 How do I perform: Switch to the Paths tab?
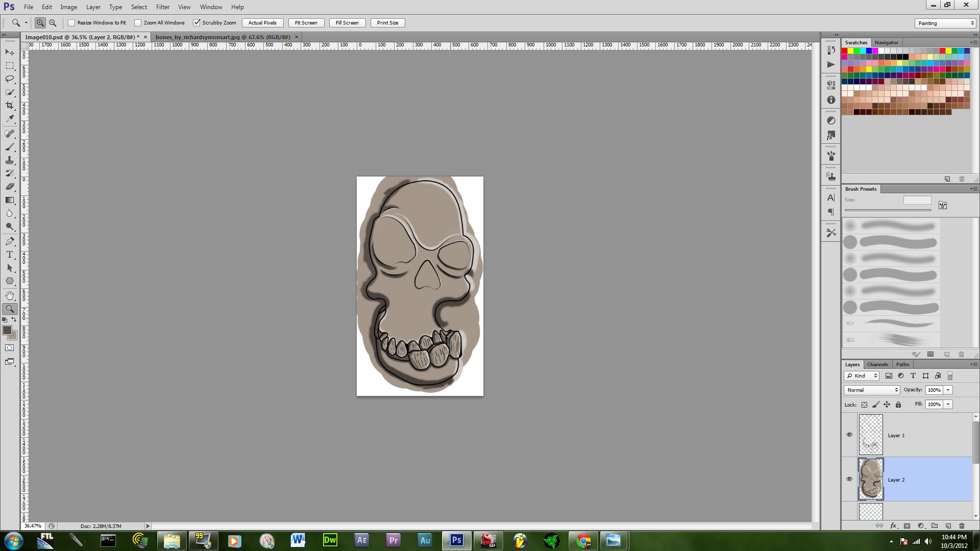[902, 365]
